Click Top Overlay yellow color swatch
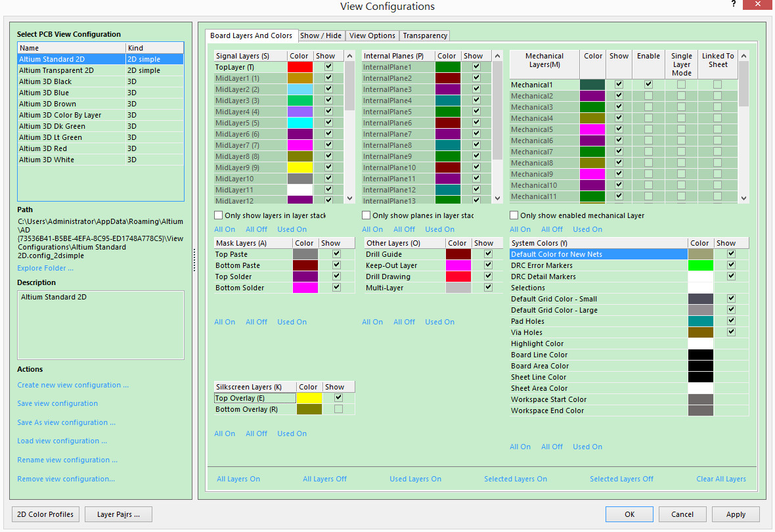The image size is (775, 532). [309, 398]
